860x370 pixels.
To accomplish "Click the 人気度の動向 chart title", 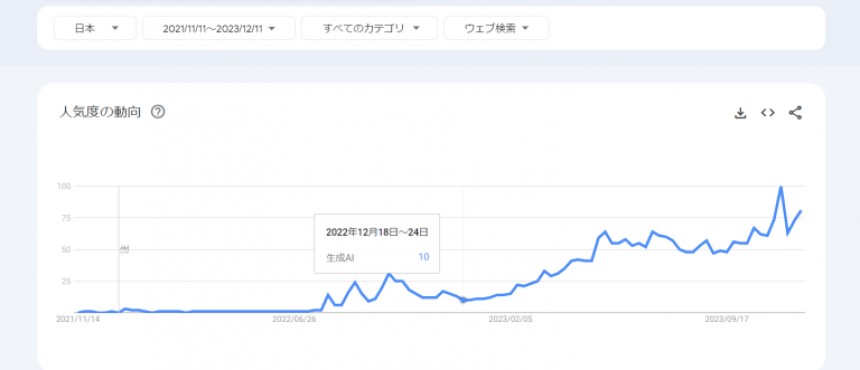I will tap(100, 112).
